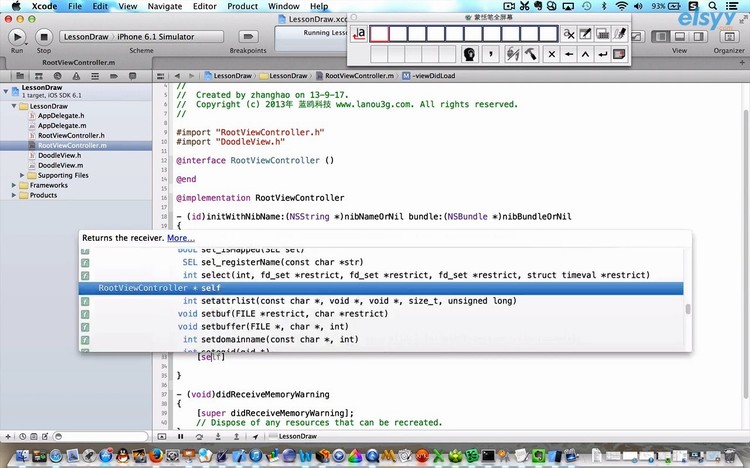This screenshot has height=468, width=750.
Task: Open the Product menu
Action: [243, 6]
